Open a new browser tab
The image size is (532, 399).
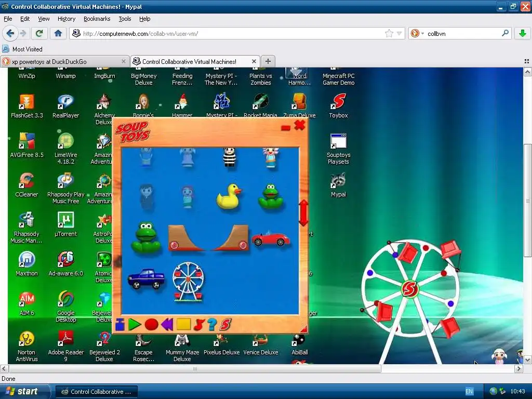click(268, 61)
